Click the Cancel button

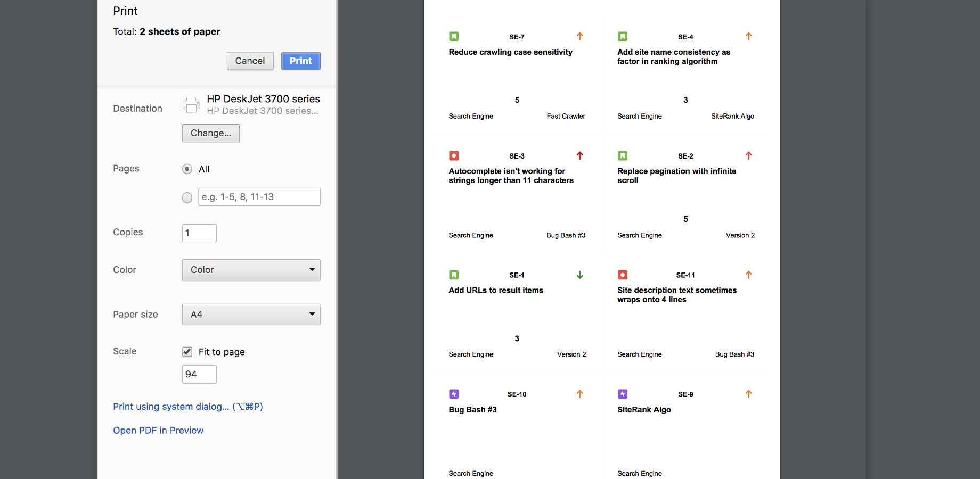(250, 61)
